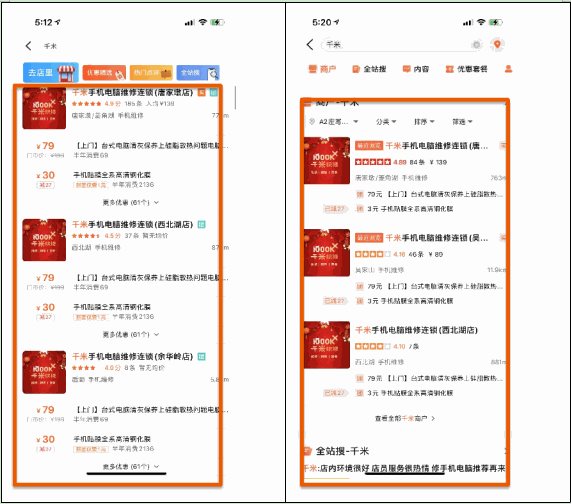Open the 分类 category dropdown

point(386,122)
